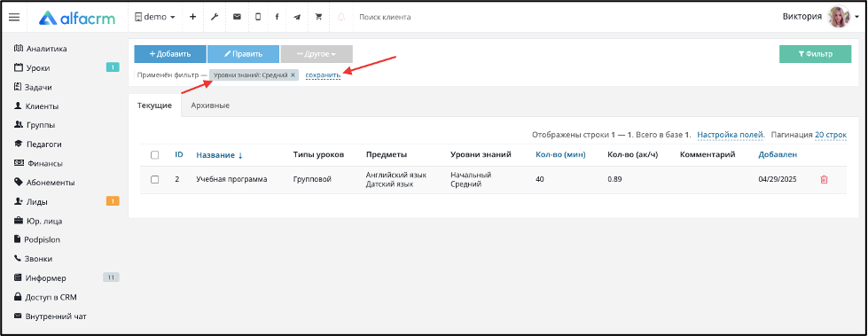Open the Другое dropdown button
This screenshot has width=868, height=336.
pyautogui.click(x=317, y=54)
